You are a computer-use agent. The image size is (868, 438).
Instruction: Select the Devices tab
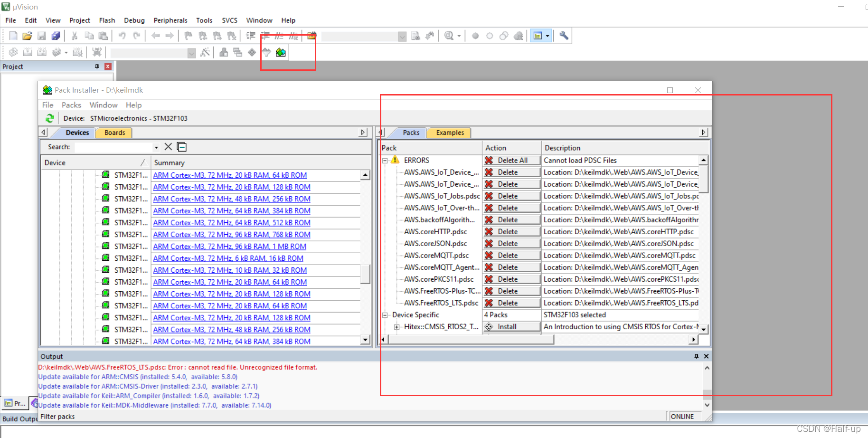click(77, 133)
